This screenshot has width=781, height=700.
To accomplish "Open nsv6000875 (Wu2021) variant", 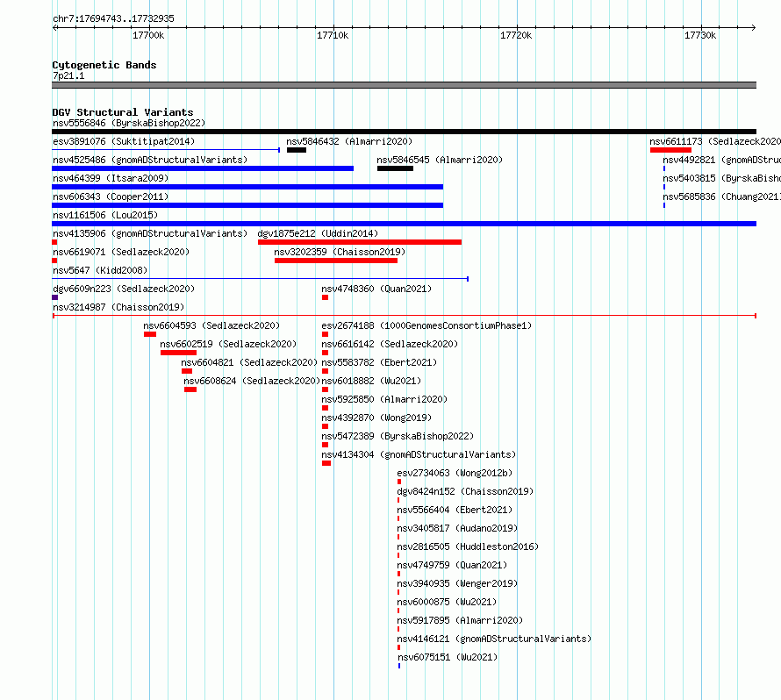I will click(447, 602).
